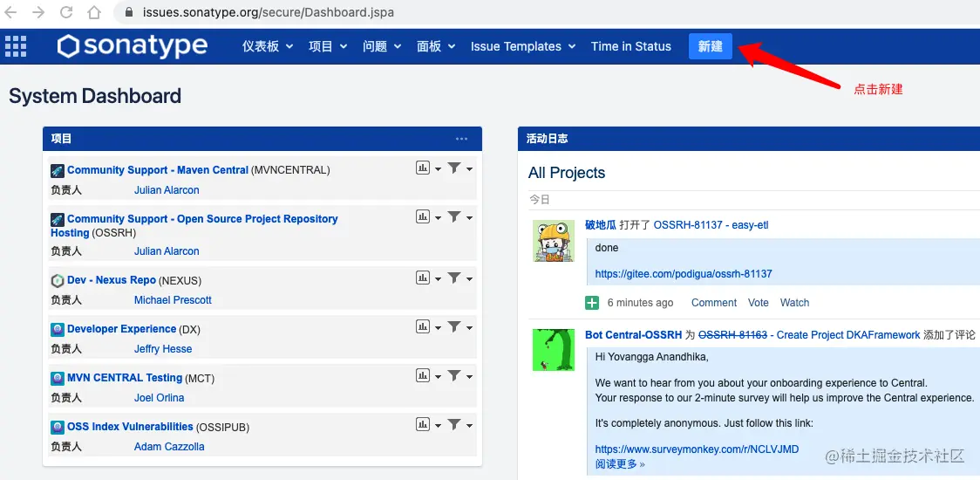Screen dimensions: 980x480
Task: Open issue OSSRH-81137 - easy-etl
Action: click(711, 225)
